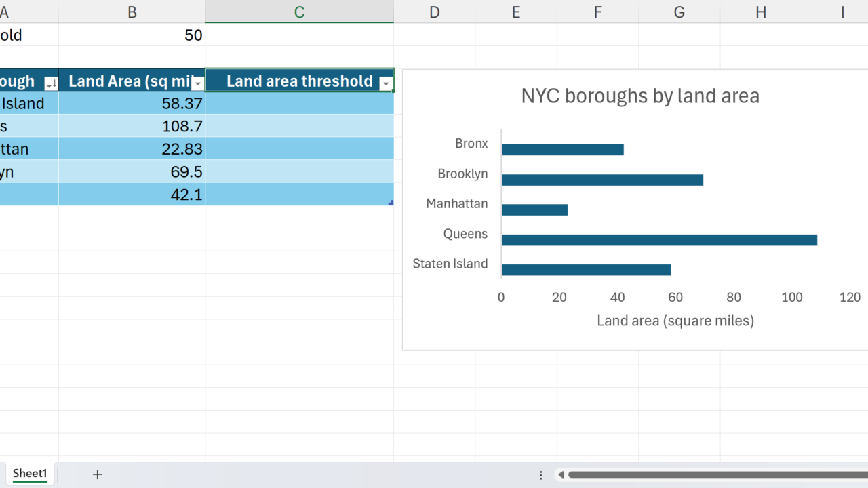Switch to the Sheet1 tab

pyautogui.click(x=30, y=474)
